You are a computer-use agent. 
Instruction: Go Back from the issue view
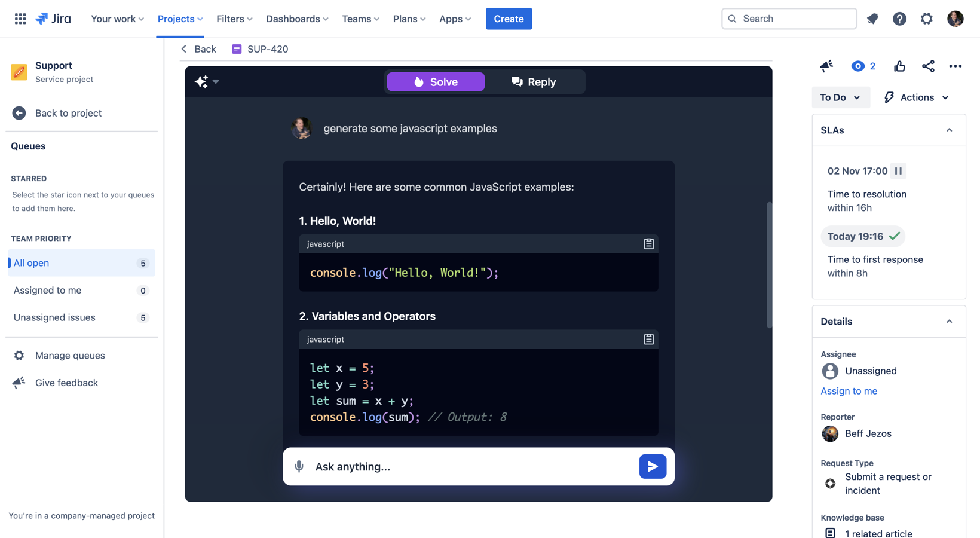198,49
